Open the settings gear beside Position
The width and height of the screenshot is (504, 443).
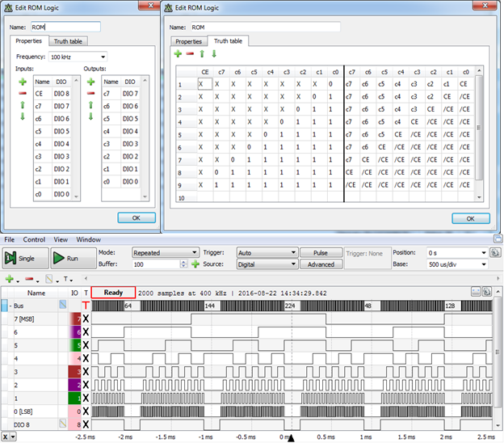[495, 252]
